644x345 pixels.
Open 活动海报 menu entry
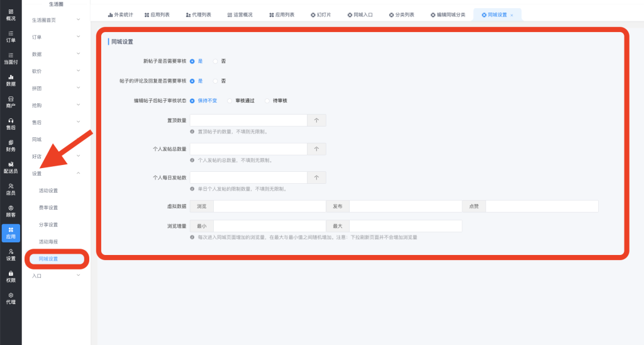[x=48, y=241]
